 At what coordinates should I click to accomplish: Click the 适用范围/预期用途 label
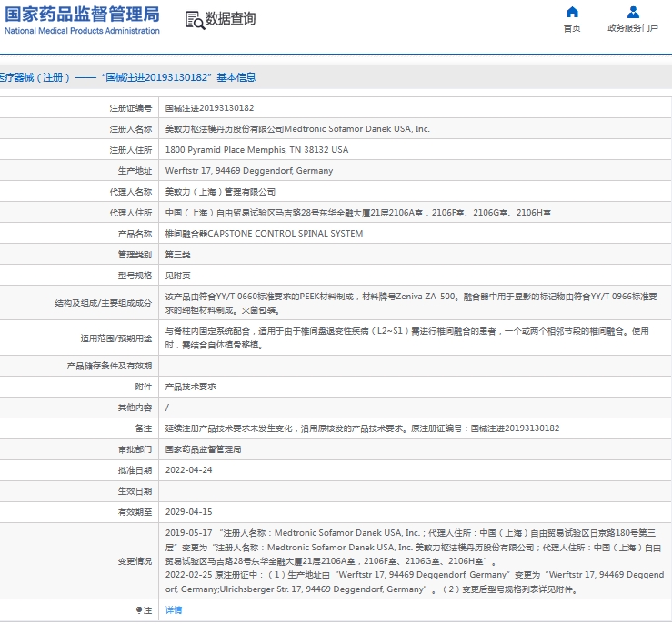coord(116,338)
